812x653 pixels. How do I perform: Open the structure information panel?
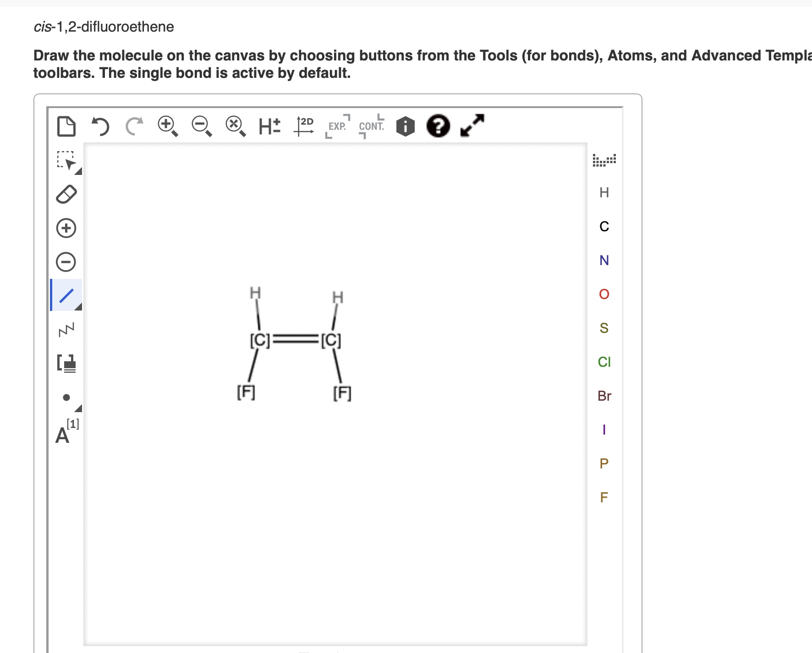(x=405, y=126)
